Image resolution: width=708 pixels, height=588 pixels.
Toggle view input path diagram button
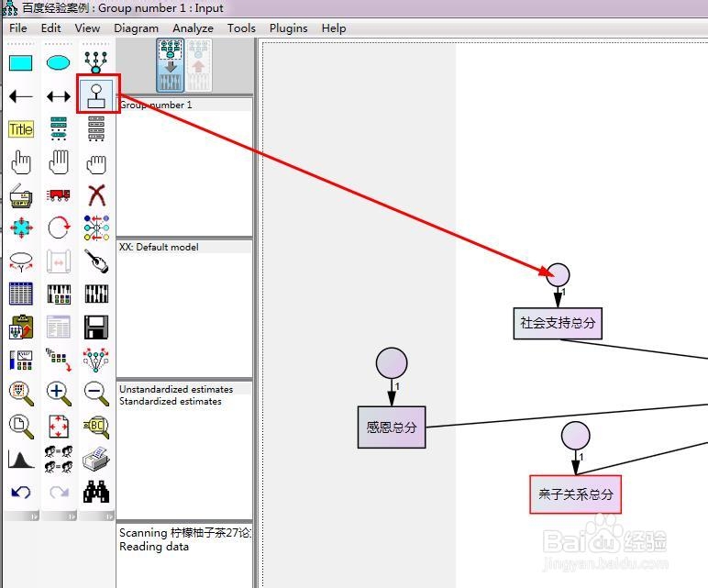[171, 65]
